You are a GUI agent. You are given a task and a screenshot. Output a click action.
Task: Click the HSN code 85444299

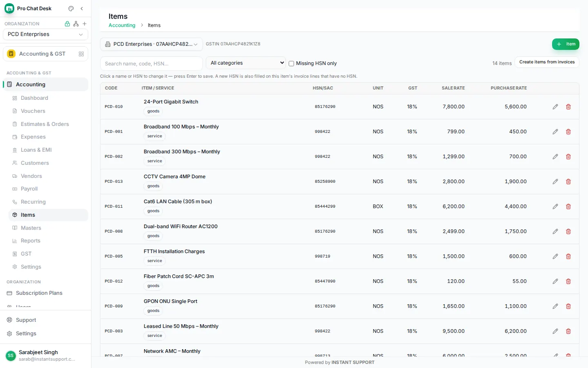click(325, 206)
